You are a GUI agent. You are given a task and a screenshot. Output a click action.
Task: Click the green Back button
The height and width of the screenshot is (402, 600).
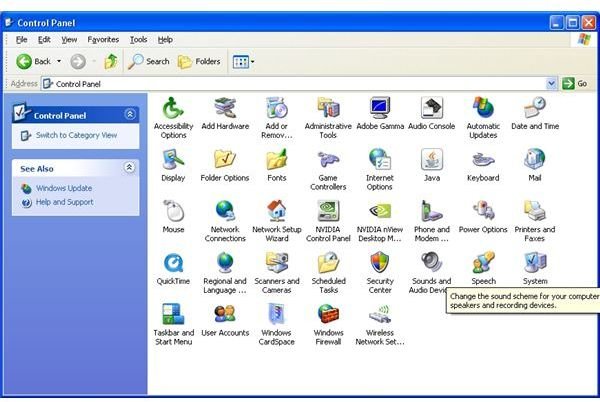[33, 62]
